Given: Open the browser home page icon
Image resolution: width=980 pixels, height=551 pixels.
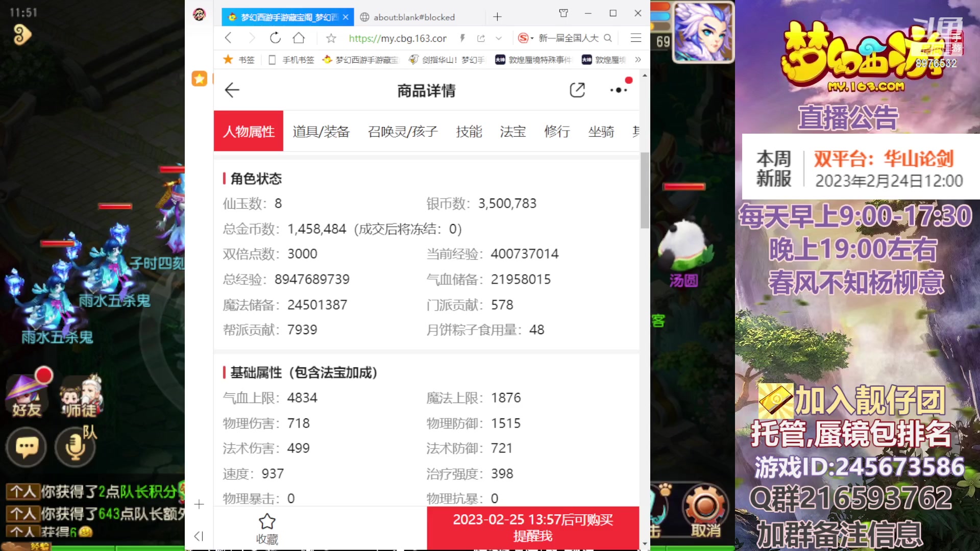Looking at the screenshot, I should 299,38.
